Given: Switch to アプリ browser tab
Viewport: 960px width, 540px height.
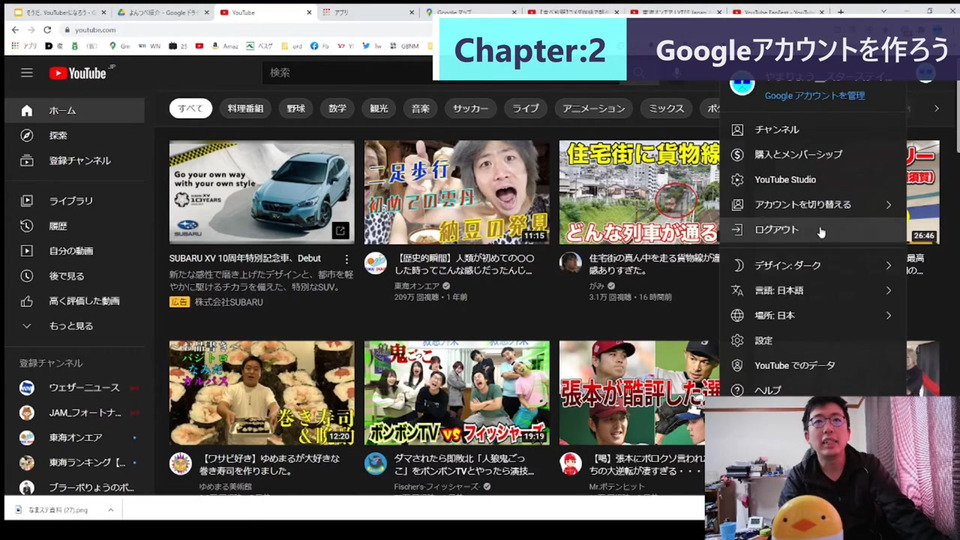Looking at the screenshot, I should pos(367,12).
